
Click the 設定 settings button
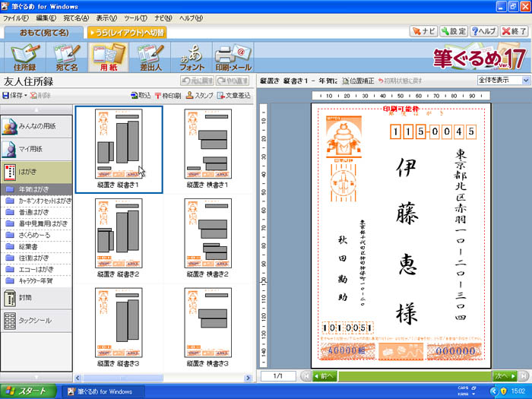(452, 32)
